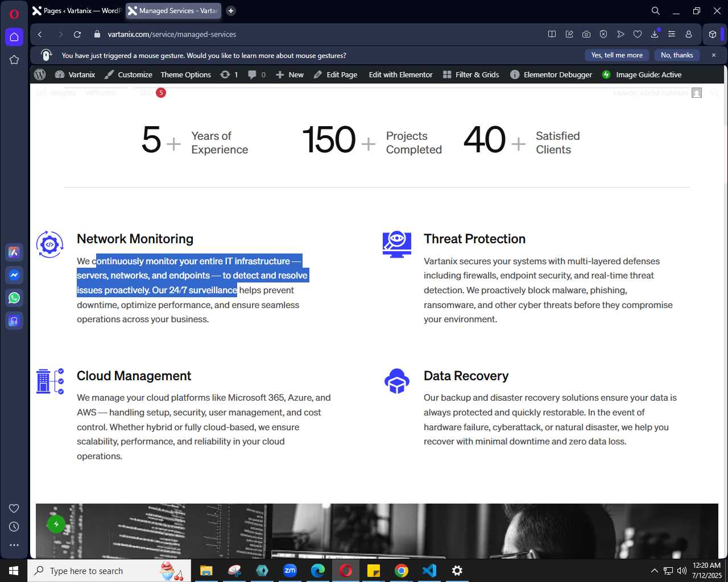
Task: Search tabs with magnifier icon
Action: [656, 11]
